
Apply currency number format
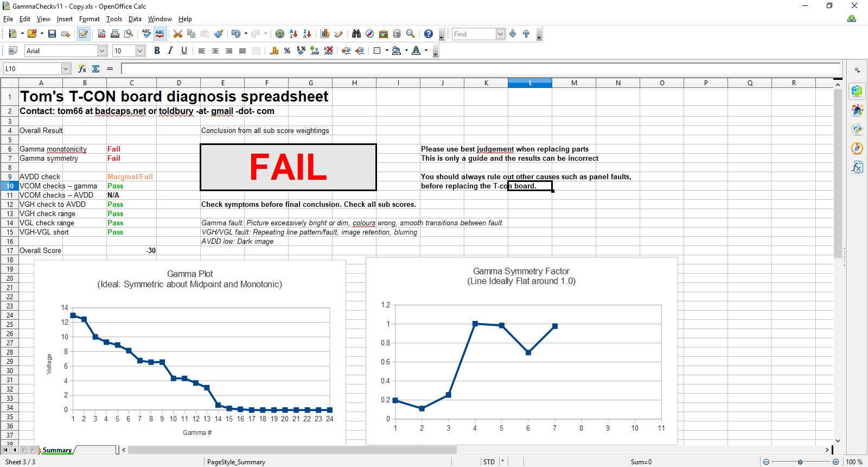coord(274,51)
